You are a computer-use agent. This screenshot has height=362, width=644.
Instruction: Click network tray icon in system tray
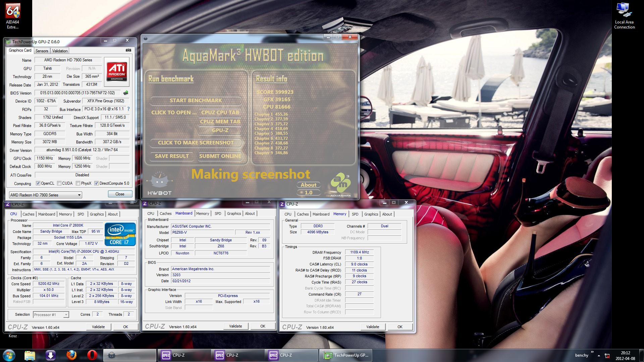coord(607,355)
